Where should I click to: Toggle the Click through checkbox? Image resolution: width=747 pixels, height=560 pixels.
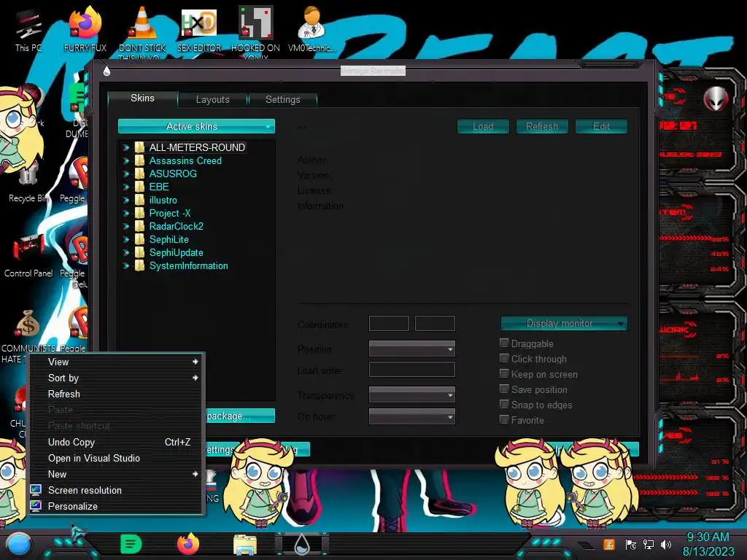click(x=504, y=358)
